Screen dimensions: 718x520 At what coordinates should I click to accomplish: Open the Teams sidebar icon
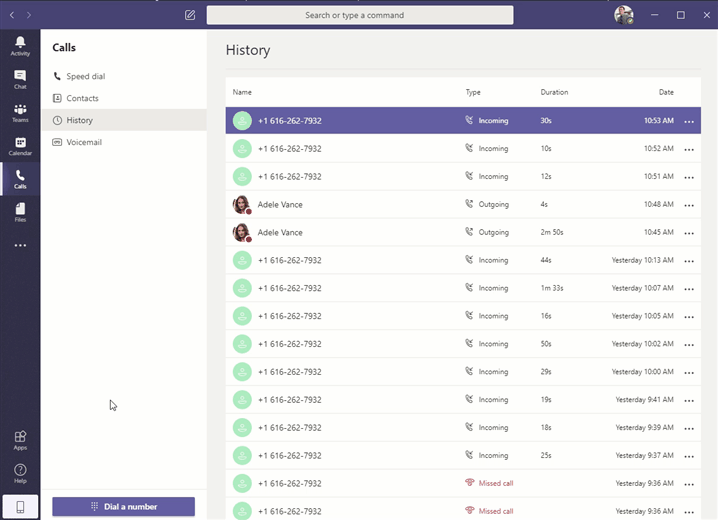point(20,113)
